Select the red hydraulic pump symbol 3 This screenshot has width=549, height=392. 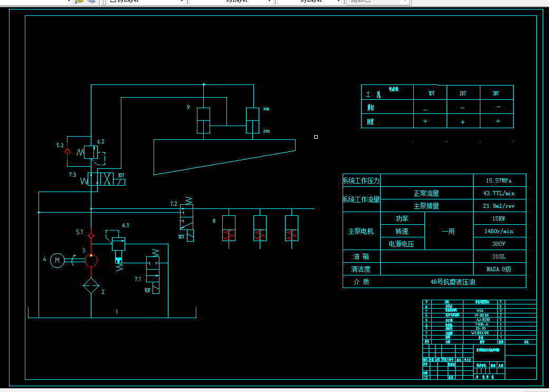[x=91, y=261]
